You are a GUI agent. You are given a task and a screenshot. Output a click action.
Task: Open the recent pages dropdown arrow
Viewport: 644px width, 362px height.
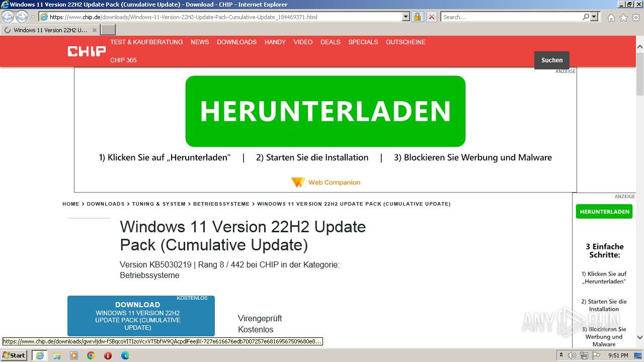(33, 17)
